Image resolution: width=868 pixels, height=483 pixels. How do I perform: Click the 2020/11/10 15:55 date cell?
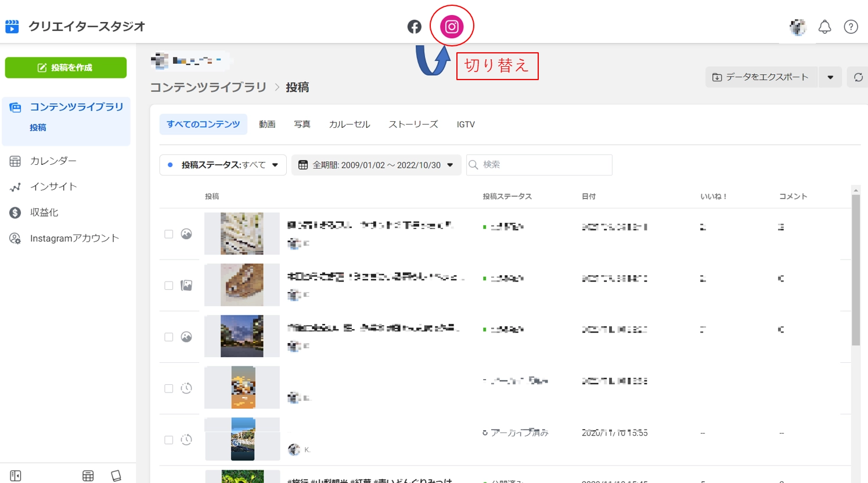click(615, 433)
